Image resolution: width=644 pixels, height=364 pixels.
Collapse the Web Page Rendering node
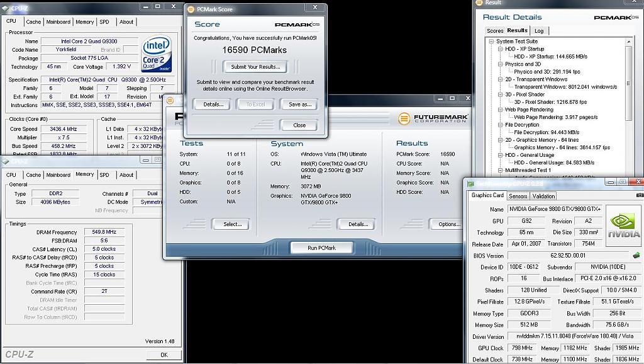(x=500, y=110)
